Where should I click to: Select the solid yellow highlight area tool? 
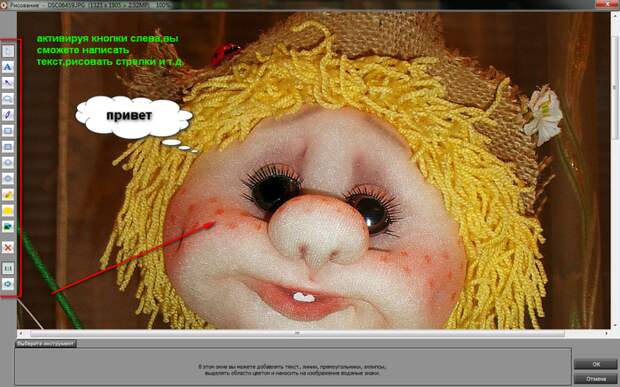pyautogui.click(x=8, y=211)
